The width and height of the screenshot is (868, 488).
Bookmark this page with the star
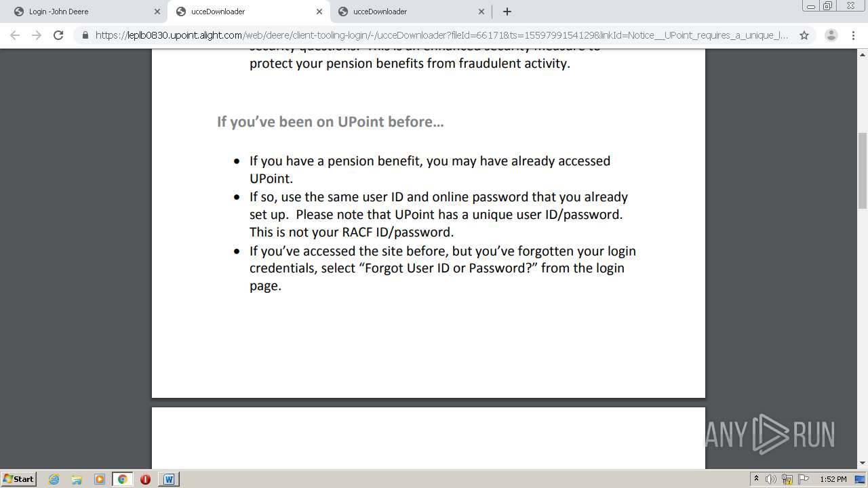pyautogui.click(x=804, y=35)
